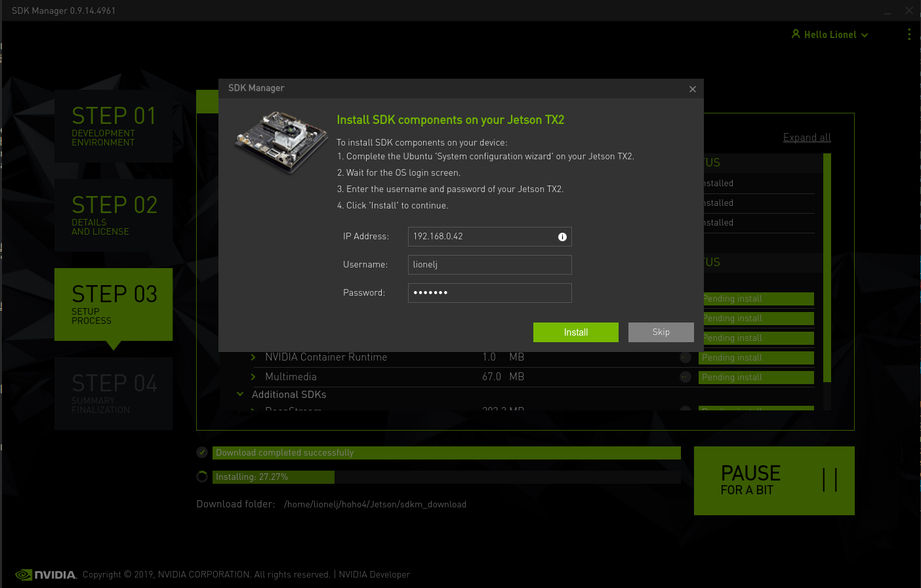The width and height of the screenshot is (921, 588).
Task: Open the three-dot options menu
Action: [x=909, y=34]
